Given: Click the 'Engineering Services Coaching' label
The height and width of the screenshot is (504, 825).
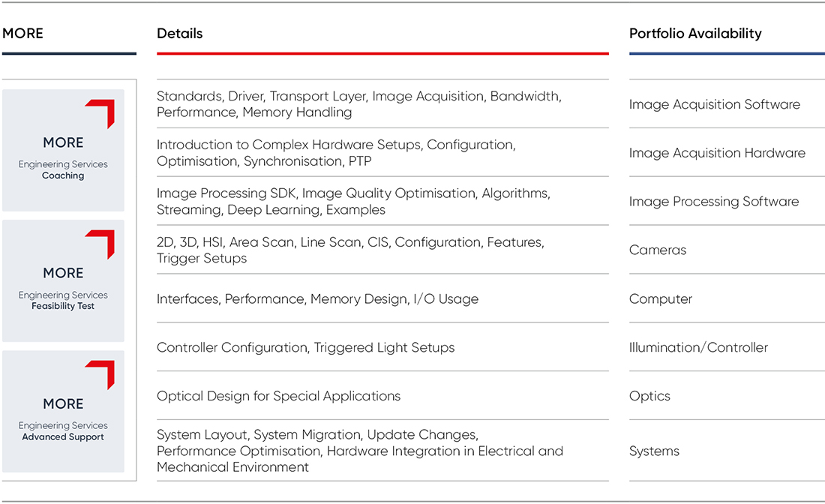Looking at the screenshot, I should click(x=63, y=170).
